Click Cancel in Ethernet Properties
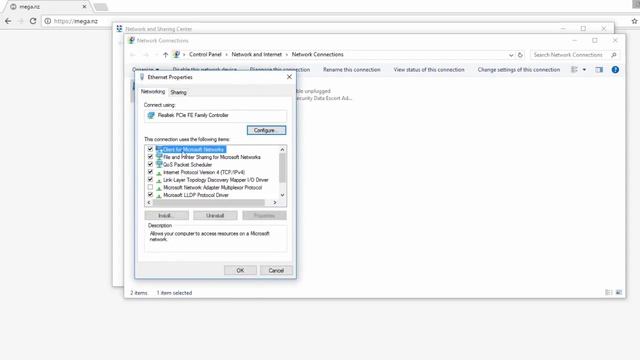 [276, 270]
